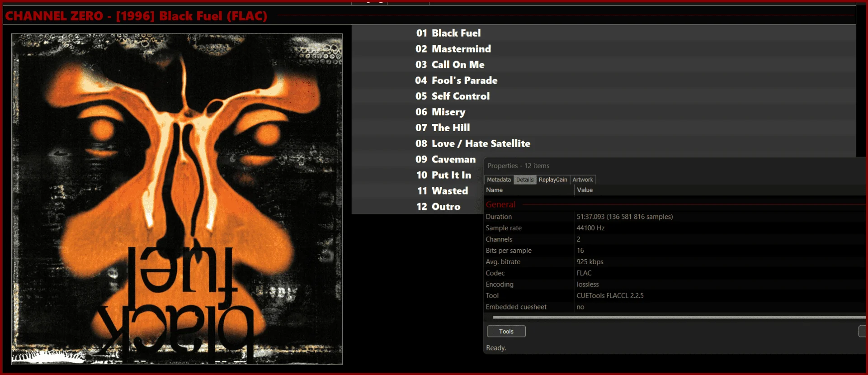The height and width of the screenshot is (375, 868).
Task: Click the Black Fuel album cover artwork
Action: pyautogui.click(x=177, y=199)
